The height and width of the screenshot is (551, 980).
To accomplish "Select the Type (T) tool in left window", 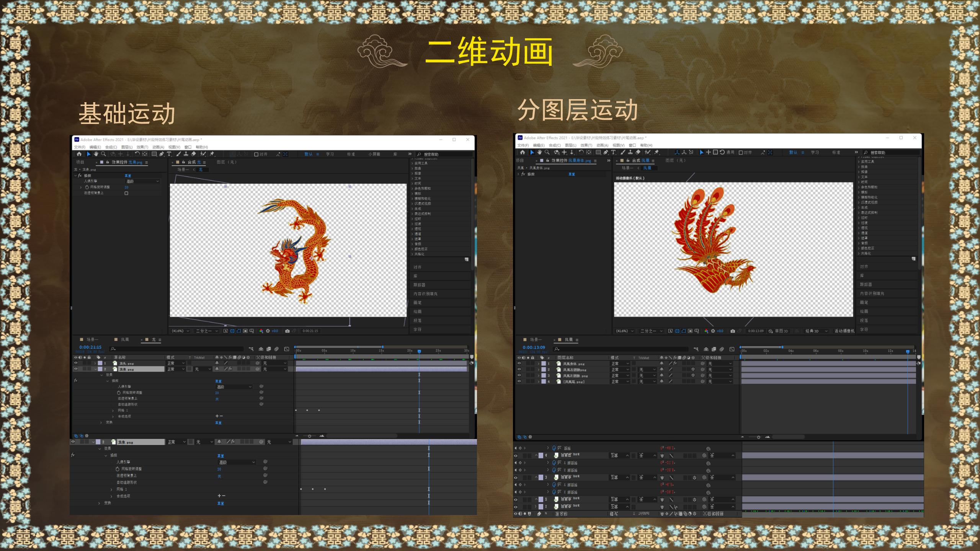I will [169, 154].
